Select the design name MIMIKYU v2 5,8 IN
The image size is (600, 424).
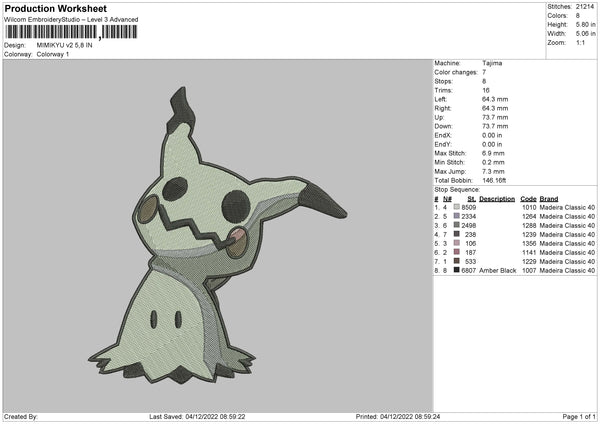(64, 45)
